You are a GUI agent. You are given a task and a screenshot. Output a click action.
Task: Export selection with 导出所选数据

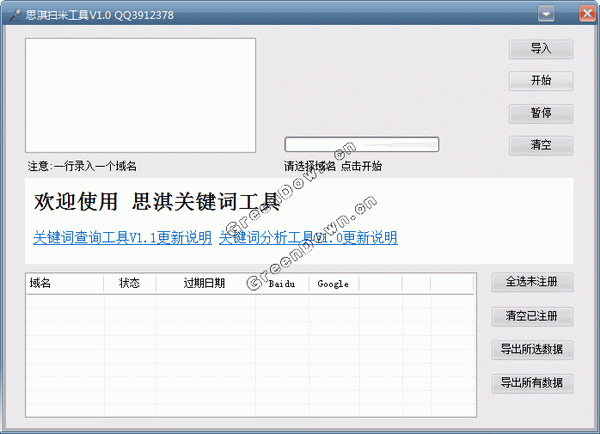click(533, 349)
